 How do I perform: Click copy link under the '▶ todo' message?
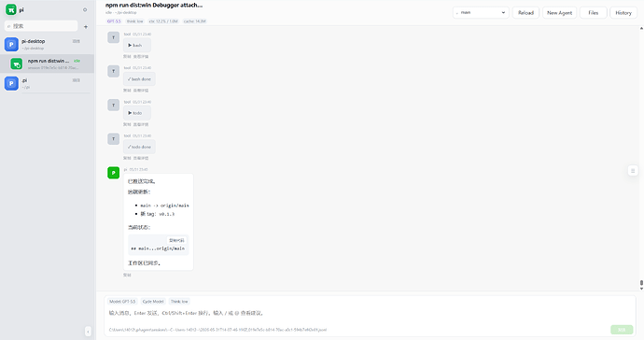127,124
